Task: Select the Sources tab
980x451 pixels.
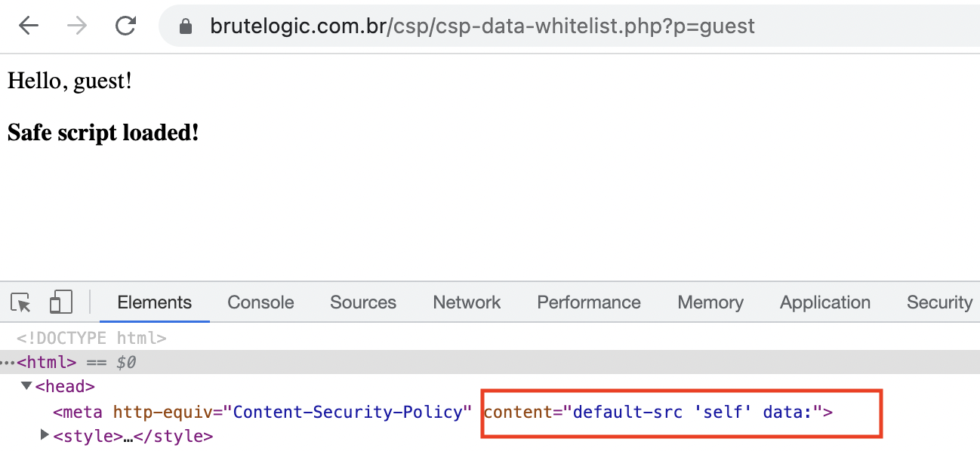Action: [362, 302]
